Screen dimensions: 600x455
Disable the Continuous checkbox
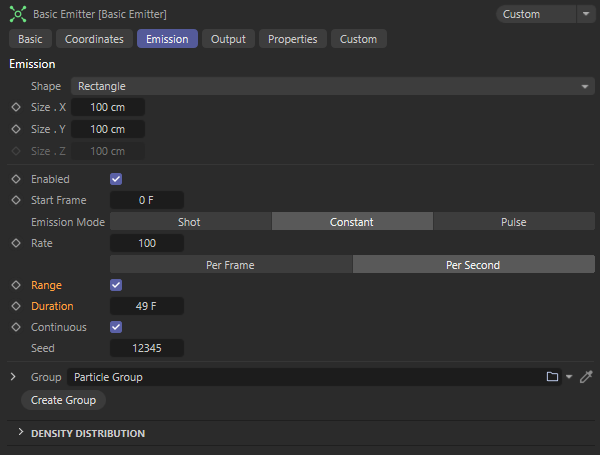click(x=116, y=327)
